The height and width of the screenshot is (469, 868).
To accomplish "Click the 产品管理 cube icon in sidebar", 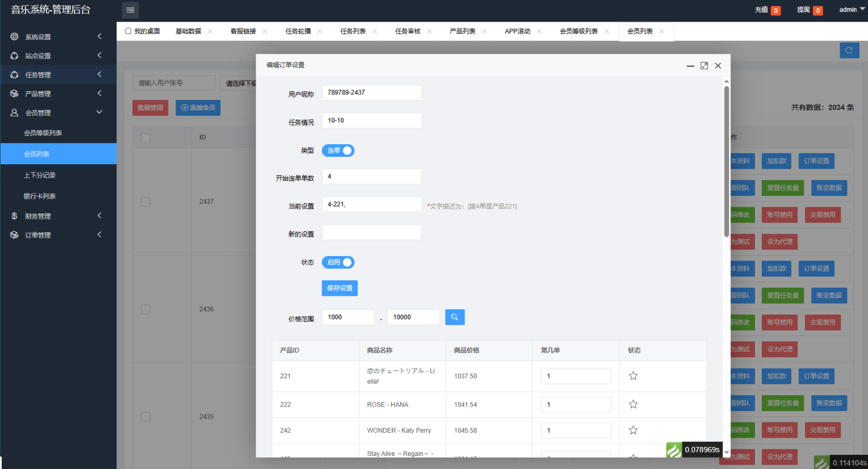I will (15, 94).
